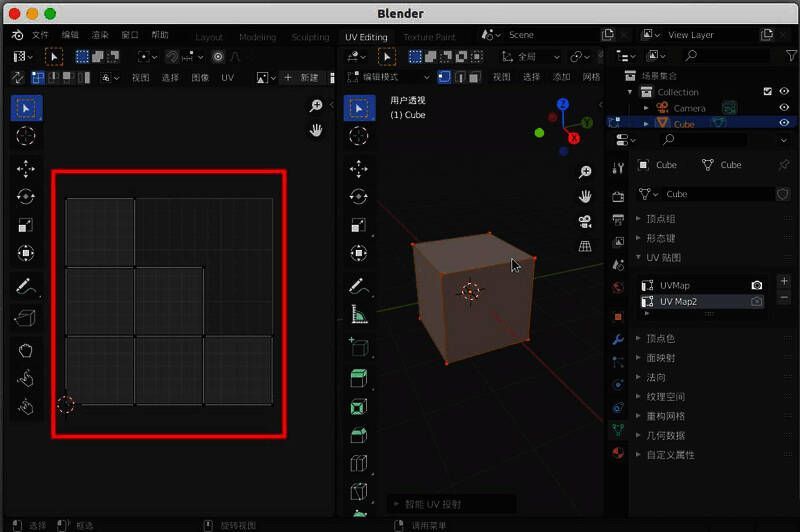This screenshot has width=800, height=532.
Task: Uncheck the Collection exclude checkbox
Action: tap(767, 91)
